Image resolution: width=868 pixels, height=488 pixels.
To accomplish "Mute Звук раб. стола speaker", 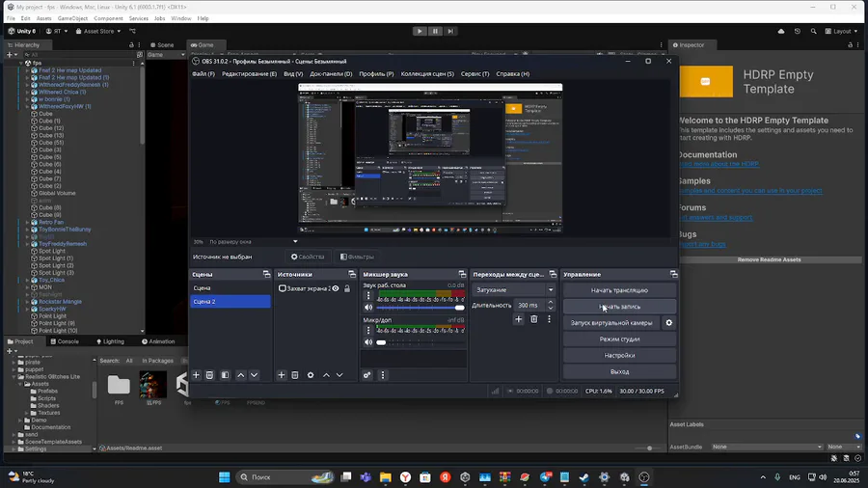I will coord(368,308).
